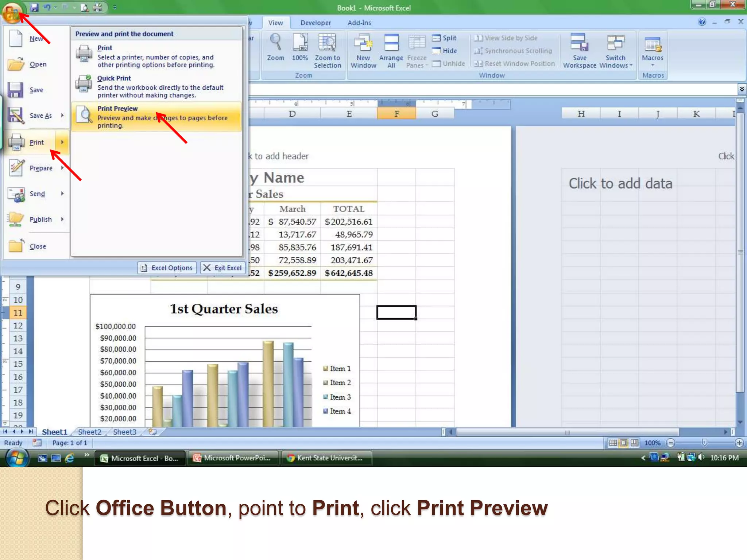Click the 100% zoom button

tap(300, 47)
